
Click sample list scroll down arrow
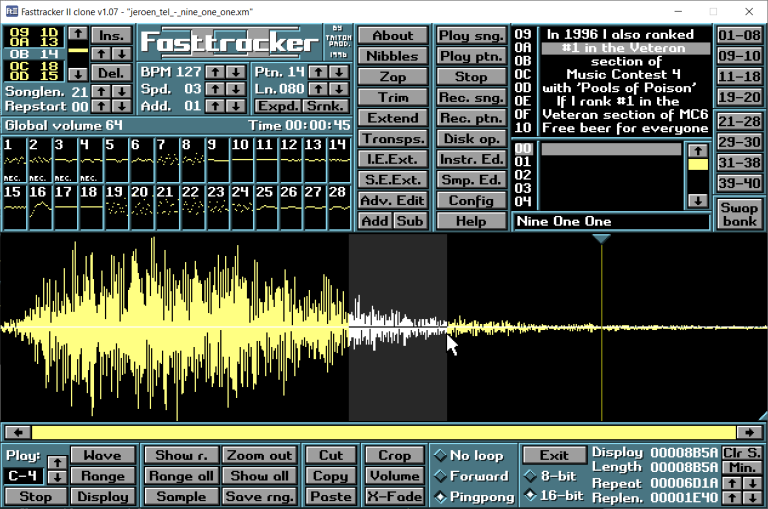tap(698, 200)
